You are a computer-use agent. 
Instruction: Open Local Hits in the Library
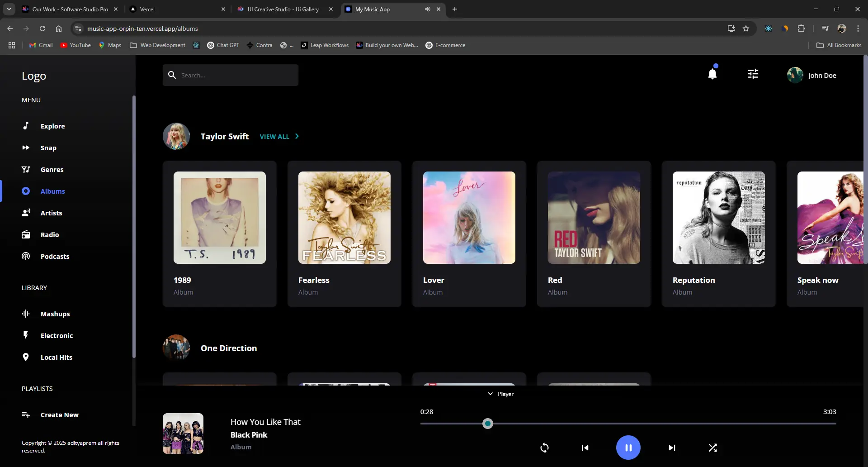coord(57,357)
